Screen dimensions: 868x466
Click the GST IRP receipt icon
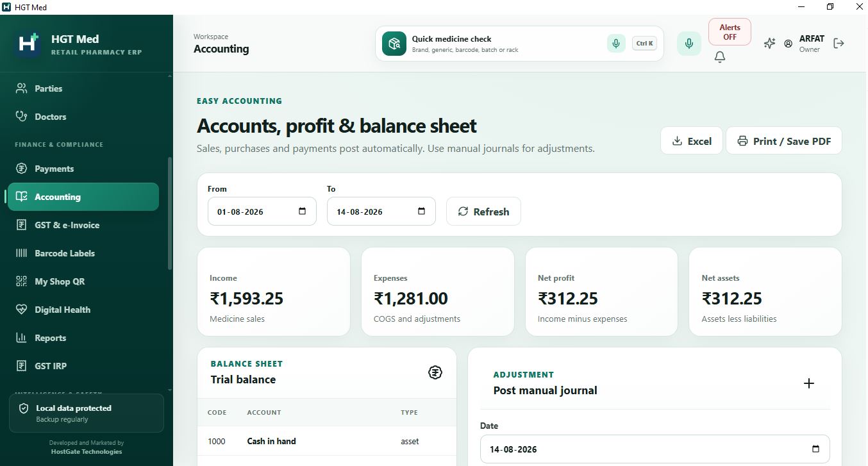(x=22, y=366)
